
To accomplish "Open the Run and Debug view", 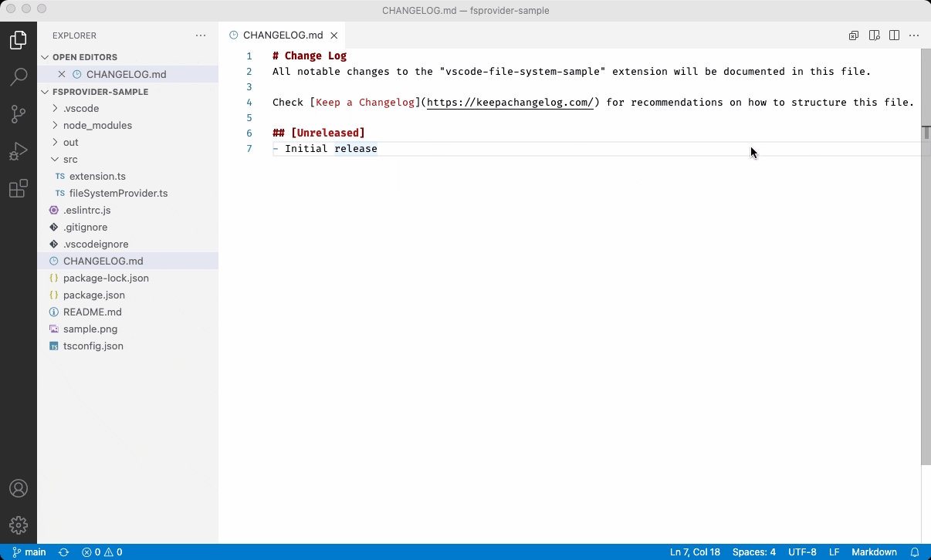I will [19, 151].
